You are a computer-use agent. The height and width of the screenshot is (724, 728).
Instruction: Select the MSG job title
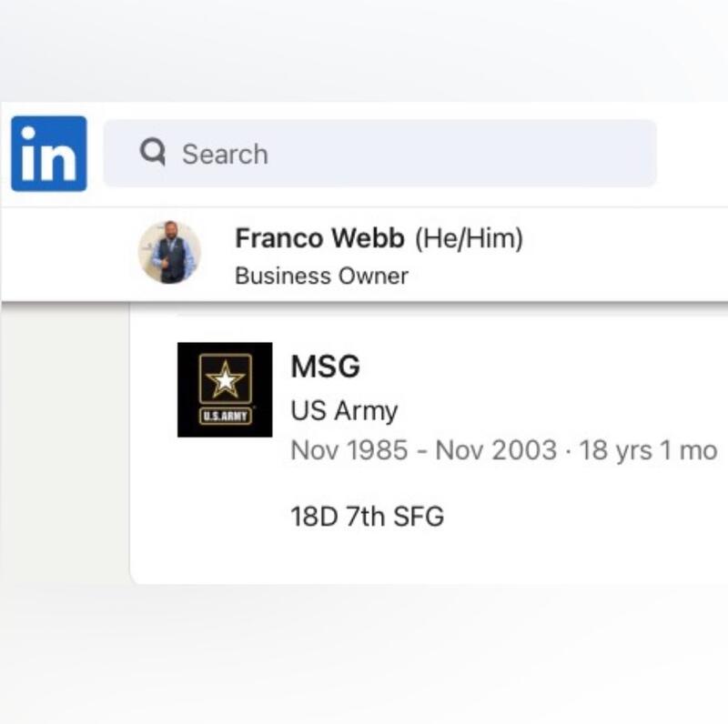(325, 367)
